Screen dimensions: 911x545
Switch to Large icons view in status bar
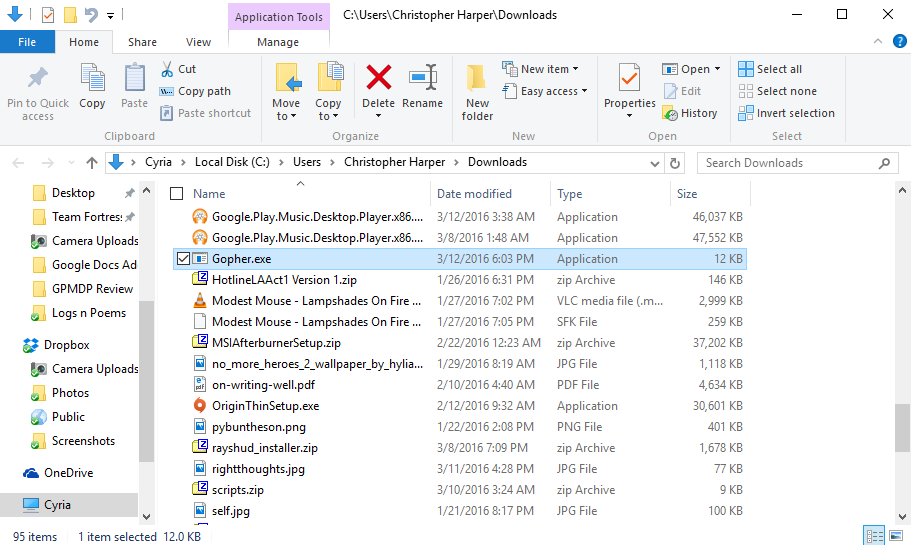896,535
